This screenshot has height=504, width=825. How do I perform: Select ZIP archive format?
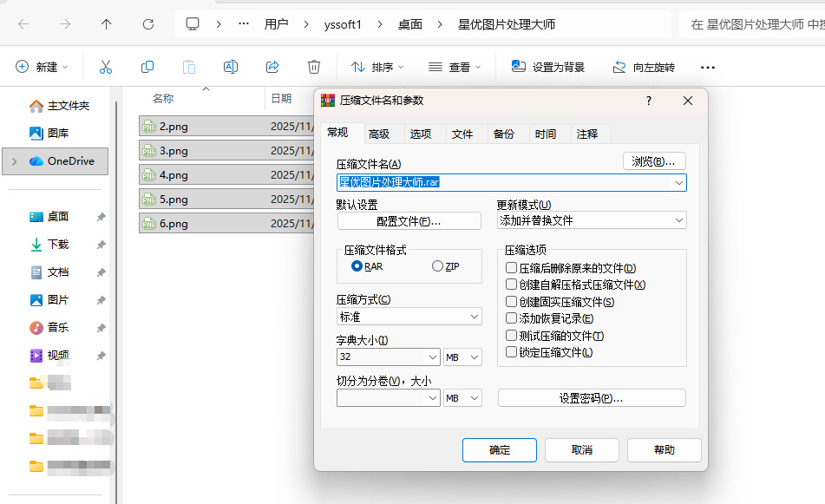(446, 266)
